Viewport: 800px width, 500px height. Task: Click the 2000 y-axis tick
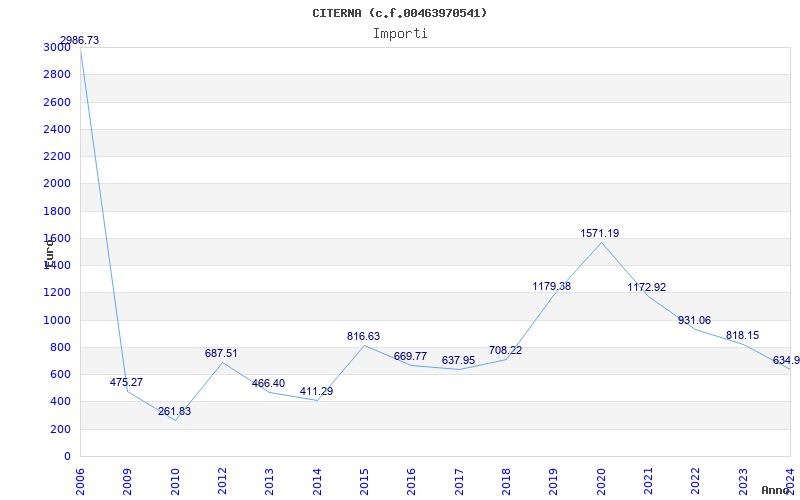(x=57, y=184)
